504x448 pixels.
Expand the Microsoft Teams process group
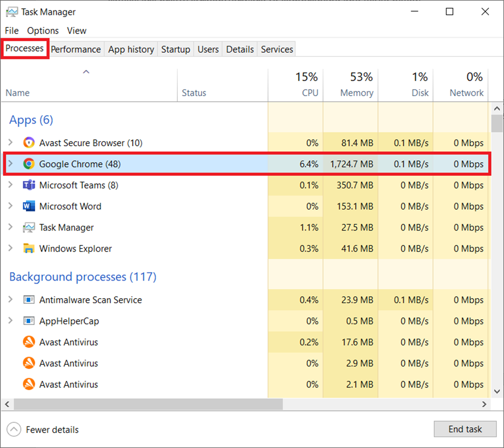[x=10, y=185]
